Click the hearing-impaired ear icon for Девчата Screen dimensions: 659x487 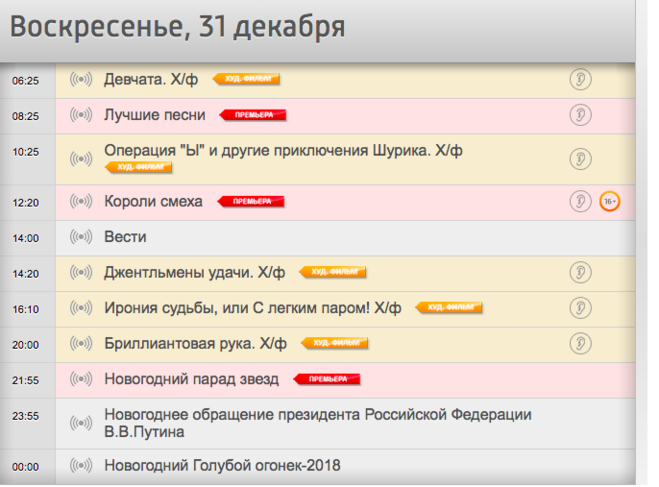click(580, 79)
